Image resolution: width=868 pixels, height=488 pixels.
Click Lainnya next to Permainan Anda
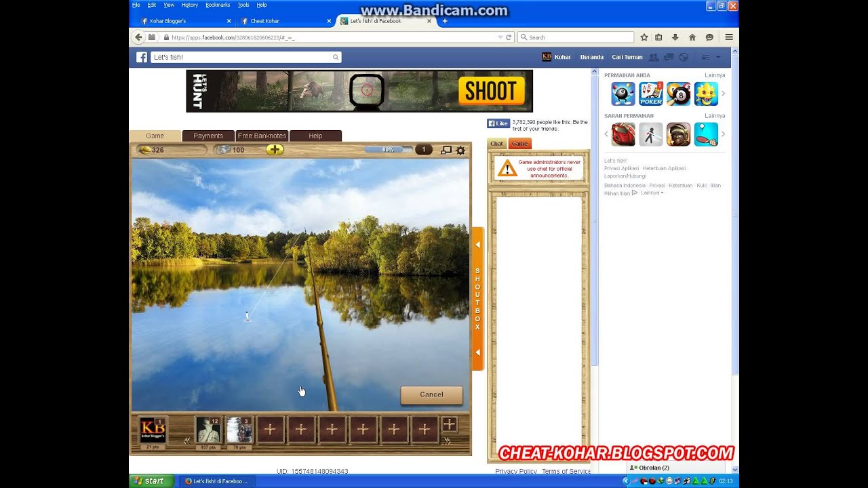[715, 75]
